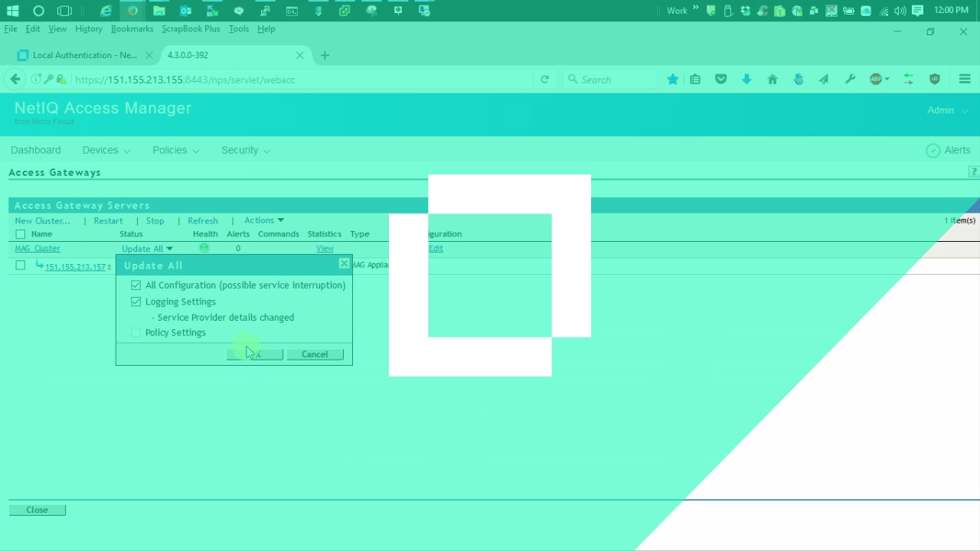Open the Alerts indicator
The image size is (980, 551).
948,150
